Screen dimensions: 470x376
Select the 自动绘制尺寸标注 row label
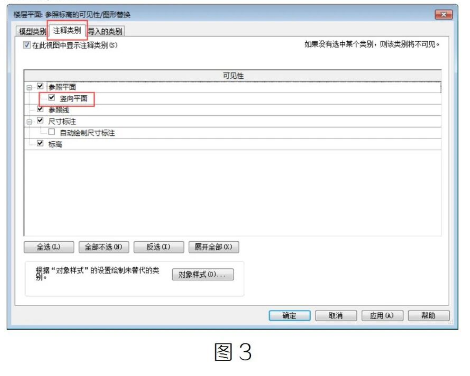87,133
